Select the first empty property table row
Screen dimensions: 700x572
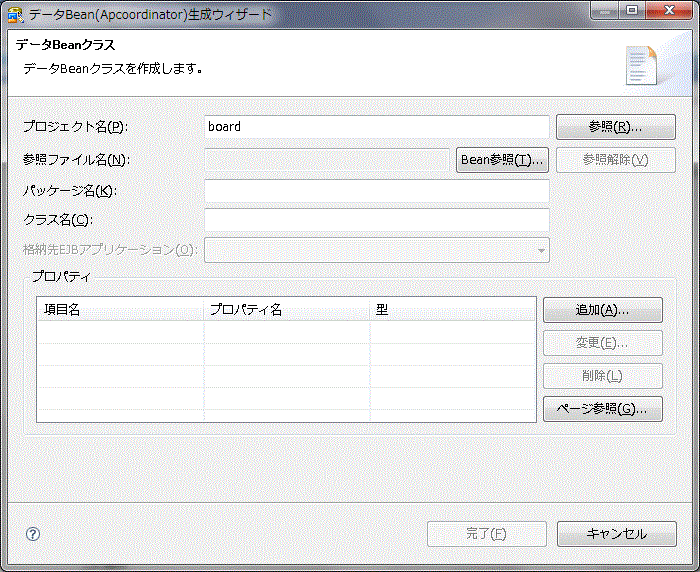coord(286,332)
